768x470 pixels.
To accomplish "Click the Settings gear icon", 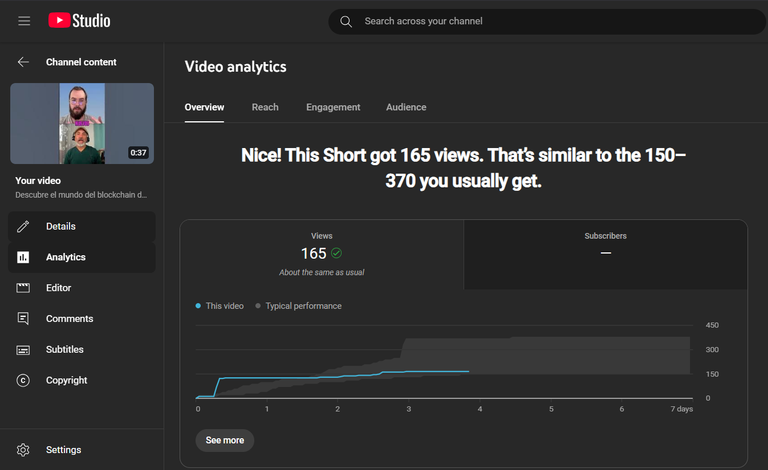I will (x=23, y=449).
